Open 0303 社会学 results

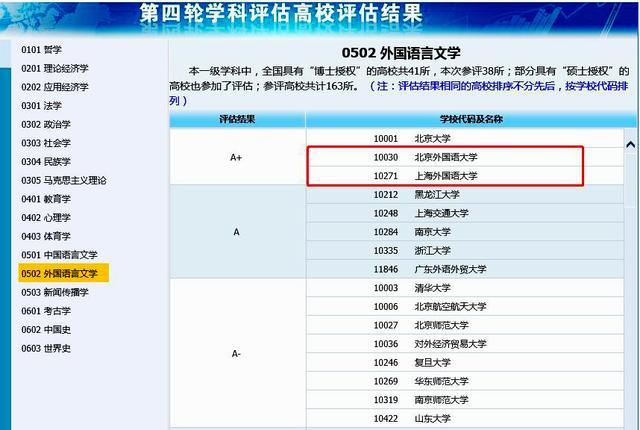pos(46,143)
